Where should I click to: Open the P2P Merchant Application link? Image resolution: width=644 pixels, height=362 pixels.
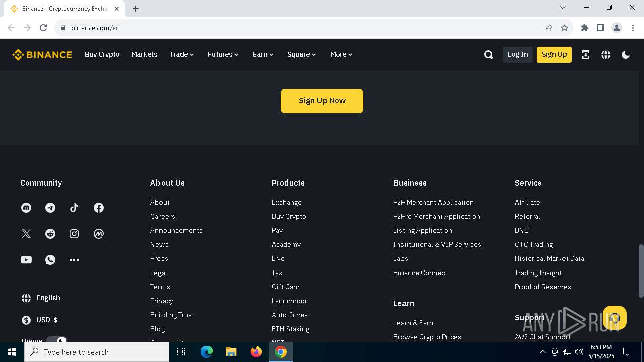point(434,202)
